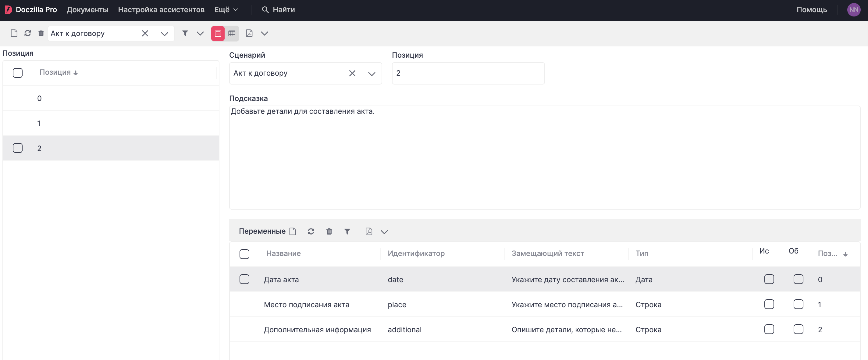The image size is (868, 360).
Task: Filter the Переменные table
Action: (x=347, y=231)
